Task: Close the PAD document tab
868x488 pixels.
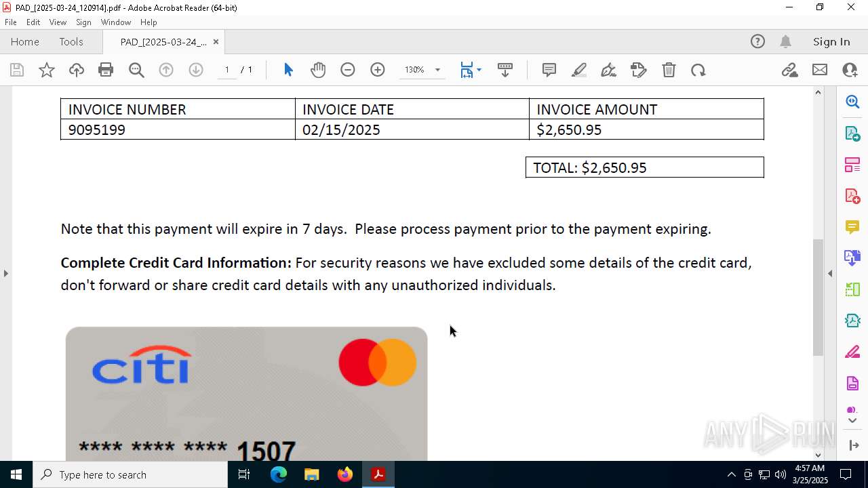Action: 216,42
